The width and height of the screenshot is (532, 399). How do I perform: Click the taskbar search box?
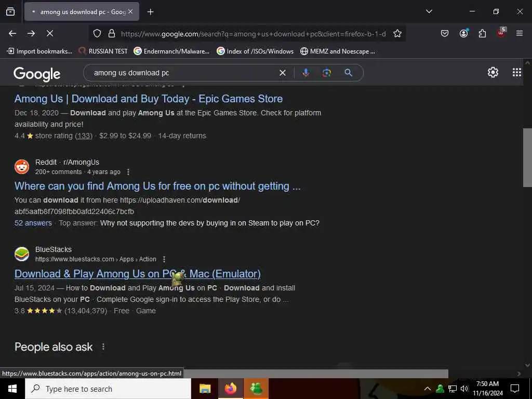(x=108, y=389)
